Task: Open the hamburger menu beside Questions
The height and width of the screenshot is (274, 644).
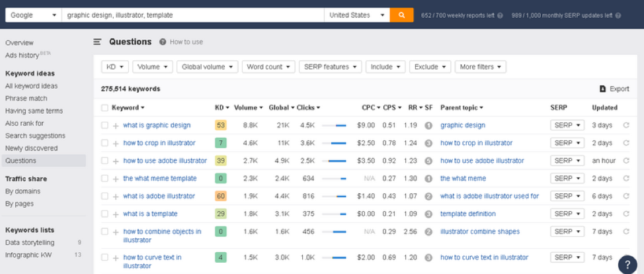Action: (x=97, y=42)
